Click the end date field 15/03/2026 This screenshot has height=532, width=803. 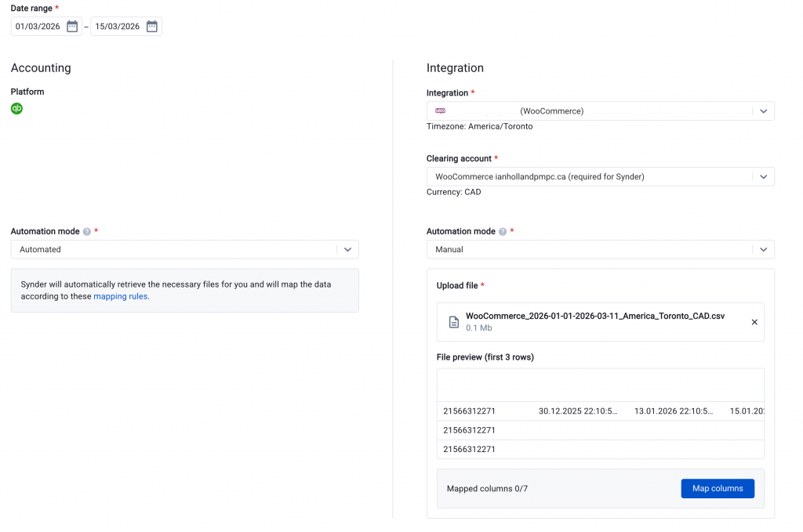(118, 27)
